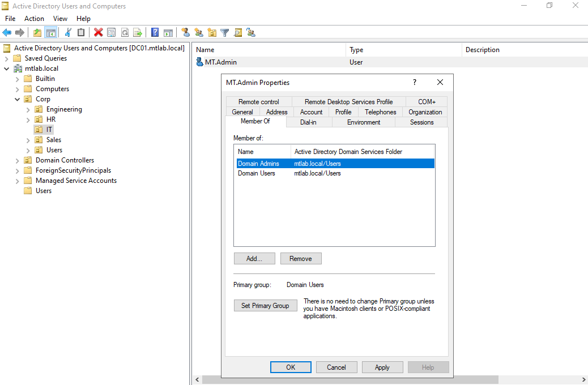This screenshot has height=385, width=588.
Task: Expand the Managed Service Accounts node
Action: [x=17, y=181]
